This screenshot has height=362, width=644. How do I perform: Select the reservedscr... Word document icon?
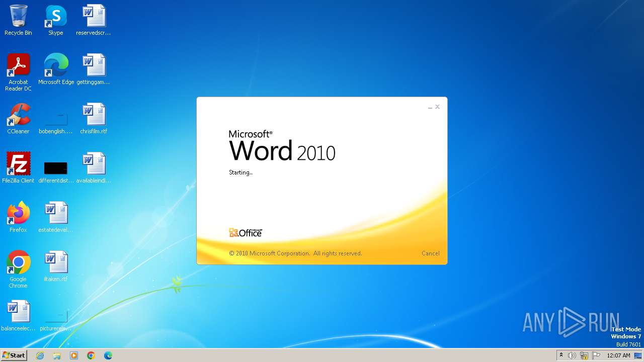[x=94, y=20]
